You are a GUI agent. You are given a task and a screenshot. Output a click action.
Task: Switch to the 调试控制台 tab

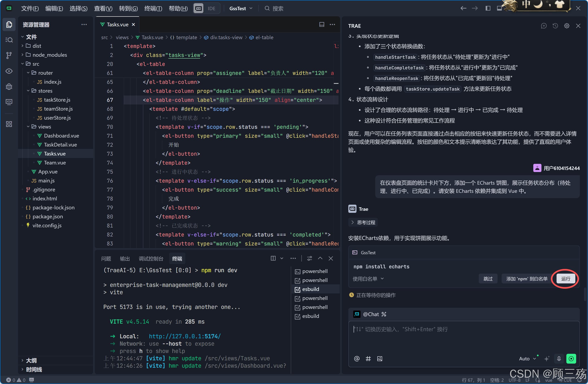click(151, 259)
